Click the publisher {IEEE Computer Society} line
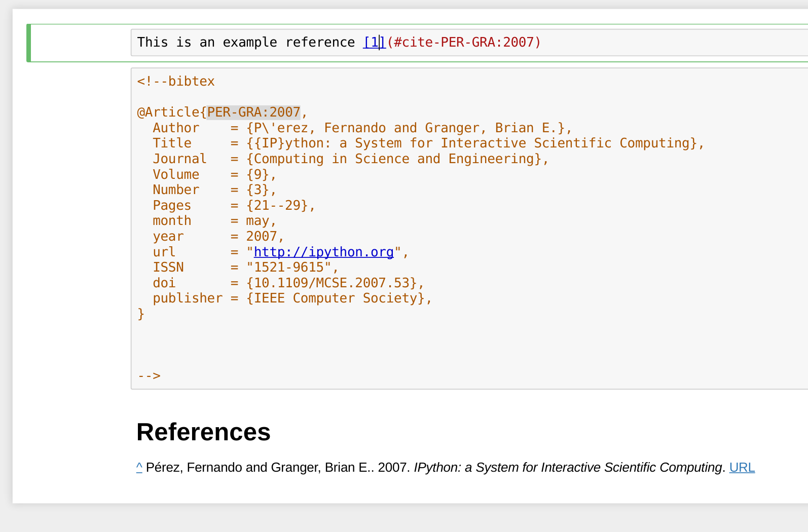The height and width of the screenshot is (532, 808). [x=292, y=298]
